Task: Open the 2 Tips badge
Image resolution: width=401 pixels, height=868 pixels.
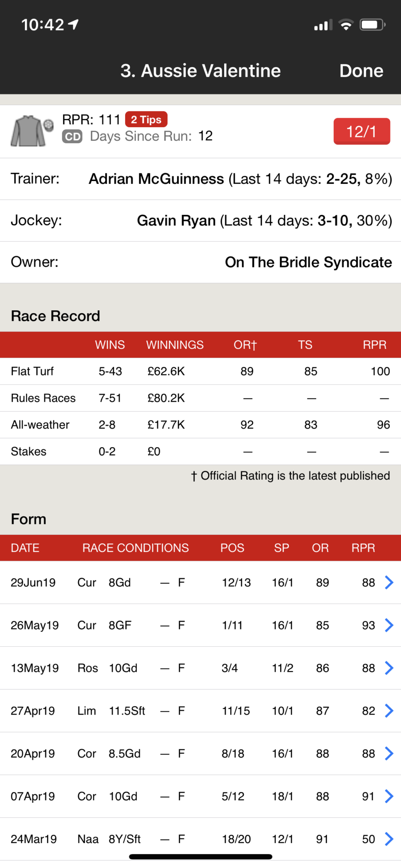Action: click(x=146, y=120)
